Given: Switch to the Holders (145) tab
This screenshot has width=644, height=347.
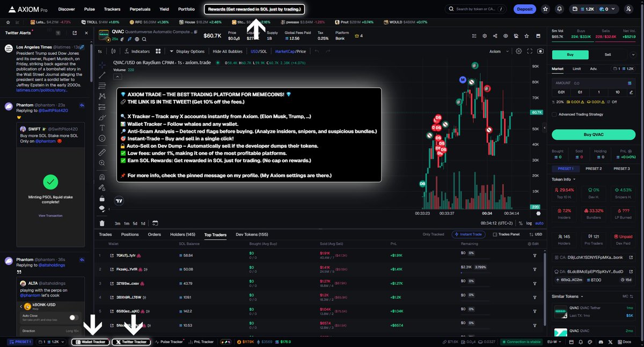Looking at the screenshot, I should click(x=182, y=235).
